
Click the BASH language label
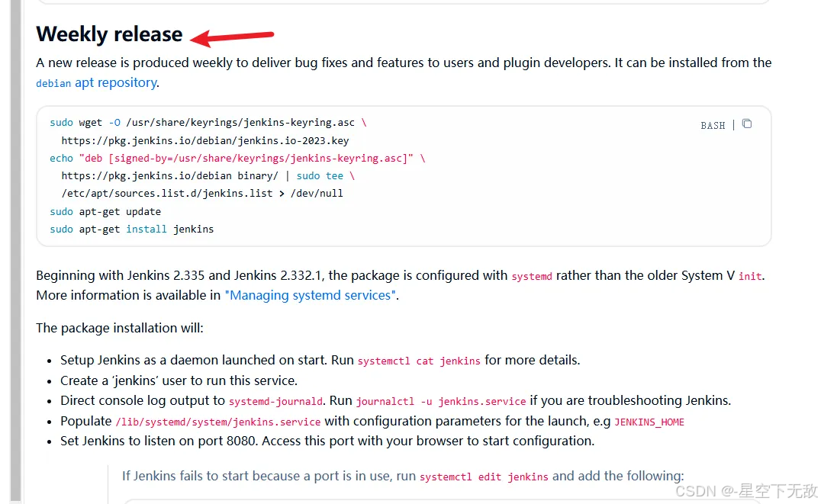(x=713, y=126)
